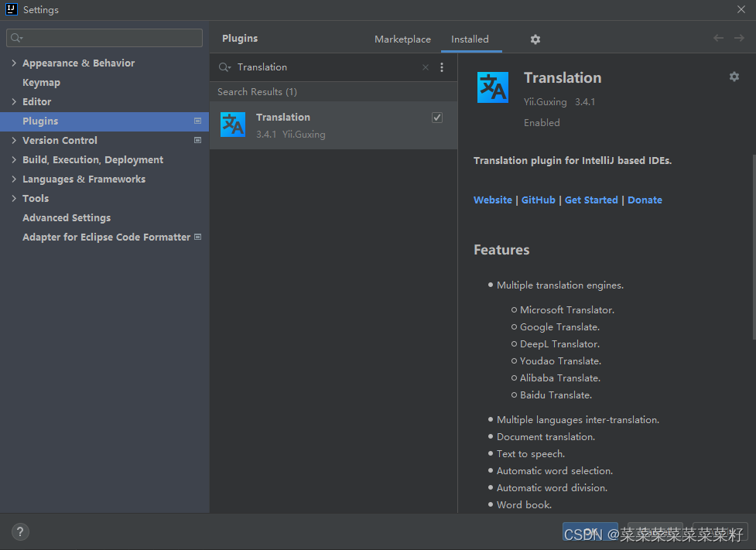Open the Get Started link

[x=591, y=200]
